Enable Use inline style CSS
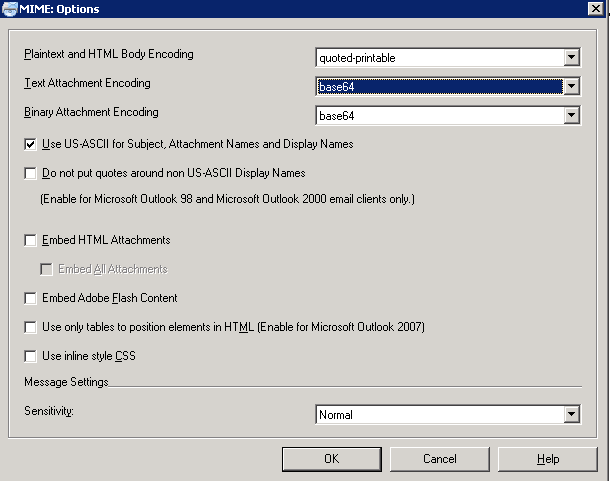 pyautogui.click(x=31, y=357)
